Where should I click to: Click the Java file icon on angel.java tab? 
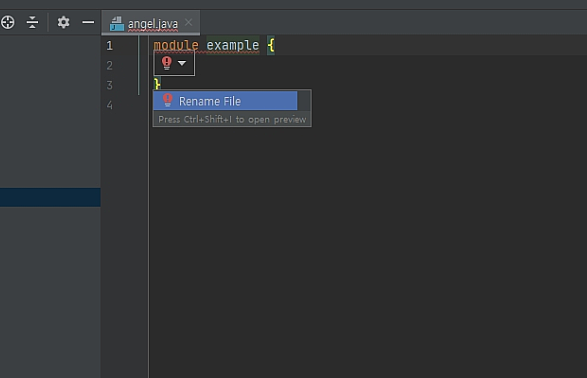pos(116,24)
